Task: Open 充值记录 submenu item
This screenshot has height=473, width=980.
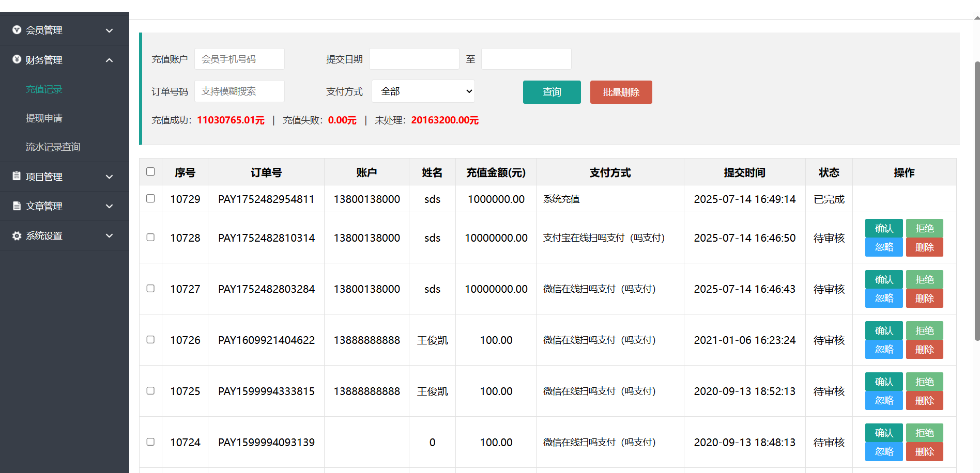Action: [x=44, y=89]
